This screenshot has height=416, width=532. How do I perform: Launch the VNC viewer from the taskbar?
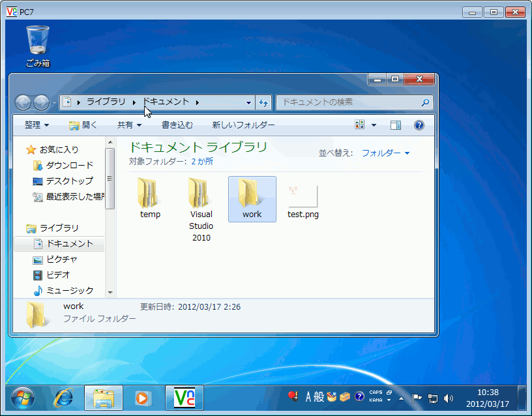185,398
